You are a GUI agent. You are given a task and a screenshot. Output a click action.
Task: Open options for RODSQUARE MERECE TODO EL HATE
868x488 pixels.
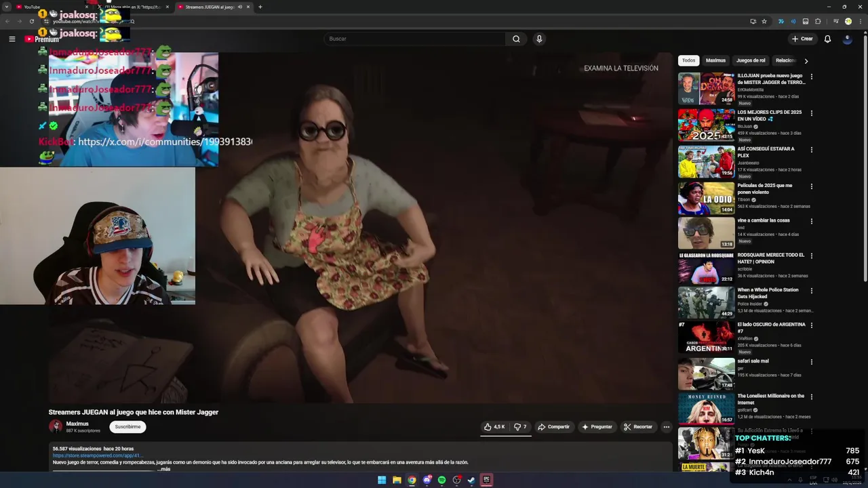(811, 256)
